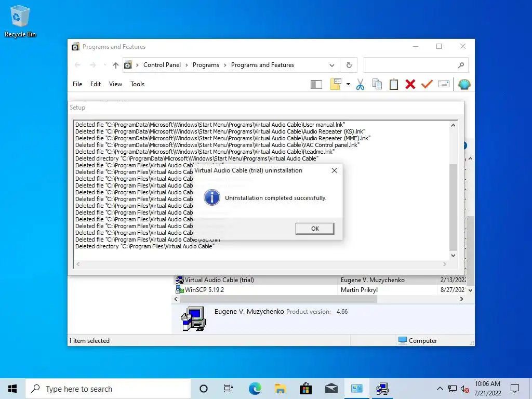Open the View menu
Image resolution: width=532 pixels, height=399 pixels.
pyautogui.click(x=115, y=84)
